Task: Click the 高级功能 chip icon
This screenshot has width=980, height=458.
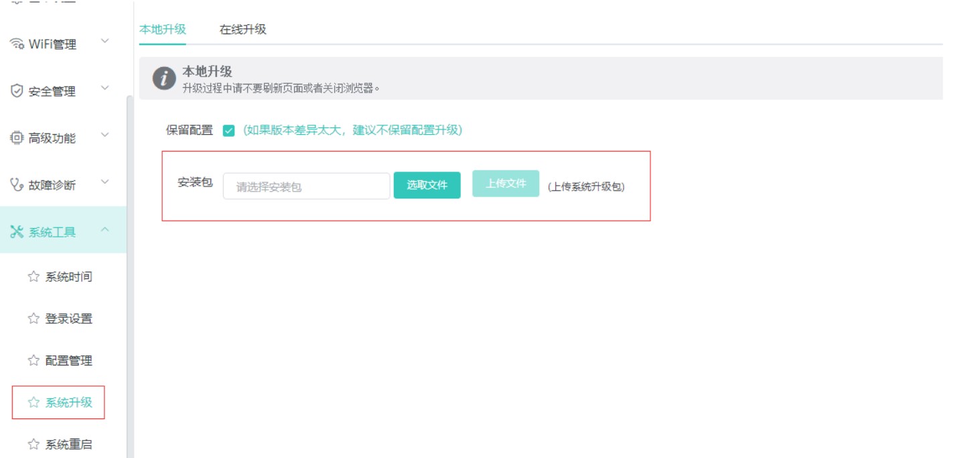Action: click(x=17, y=138)
